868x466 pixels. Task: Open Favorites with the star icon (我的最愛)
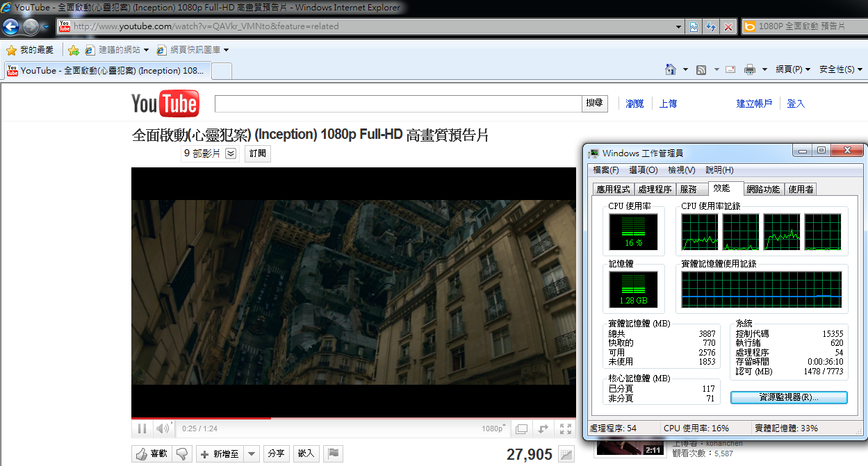(x=30, y=50)
